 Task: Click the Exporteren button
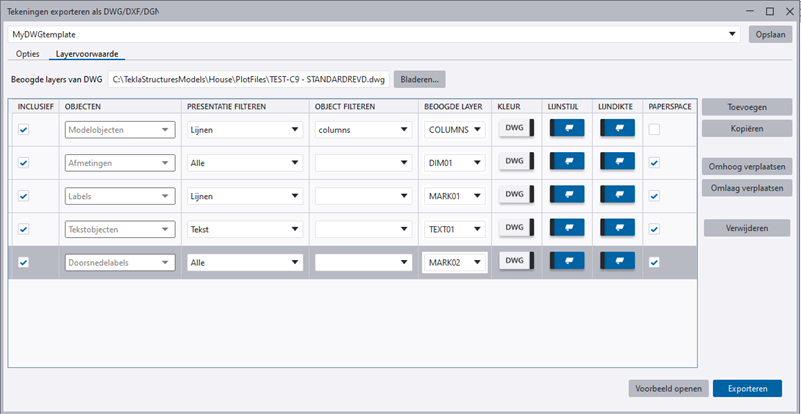(747, 388)
